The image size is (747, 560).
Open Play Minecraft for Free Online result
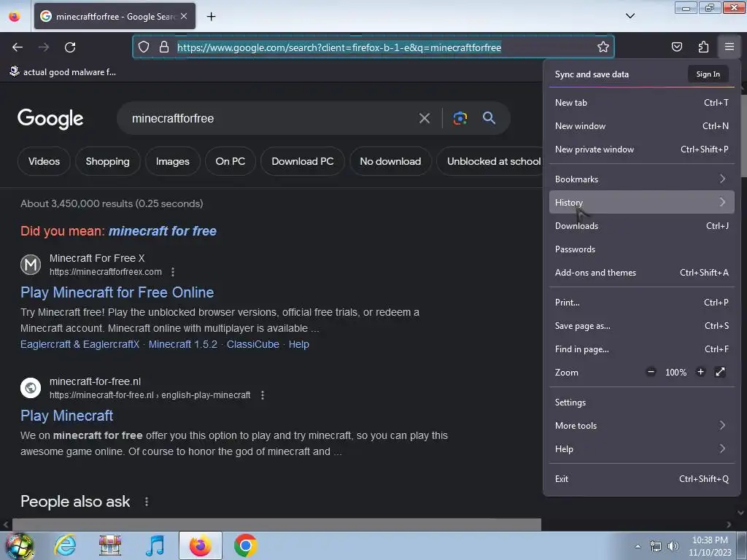click(117, 292)
